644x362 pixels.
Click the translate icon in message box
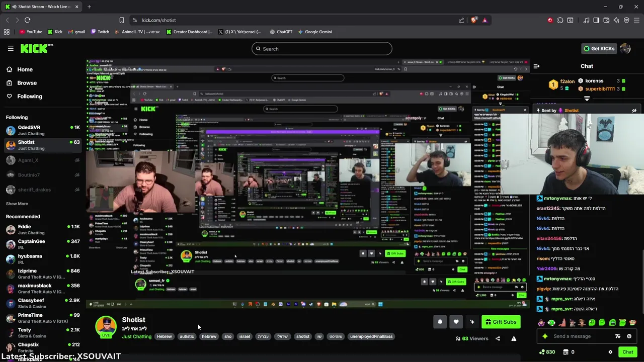tap(618, 336)
